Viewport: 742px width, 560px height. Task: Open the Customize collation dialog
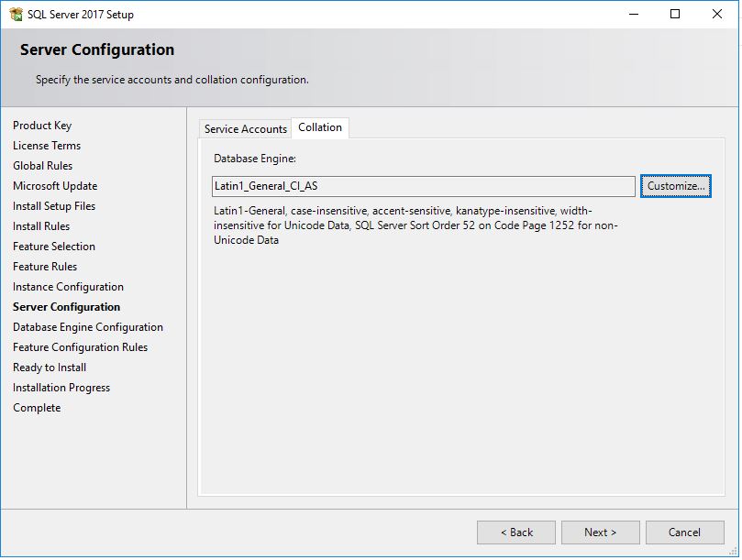click(676, 186)
